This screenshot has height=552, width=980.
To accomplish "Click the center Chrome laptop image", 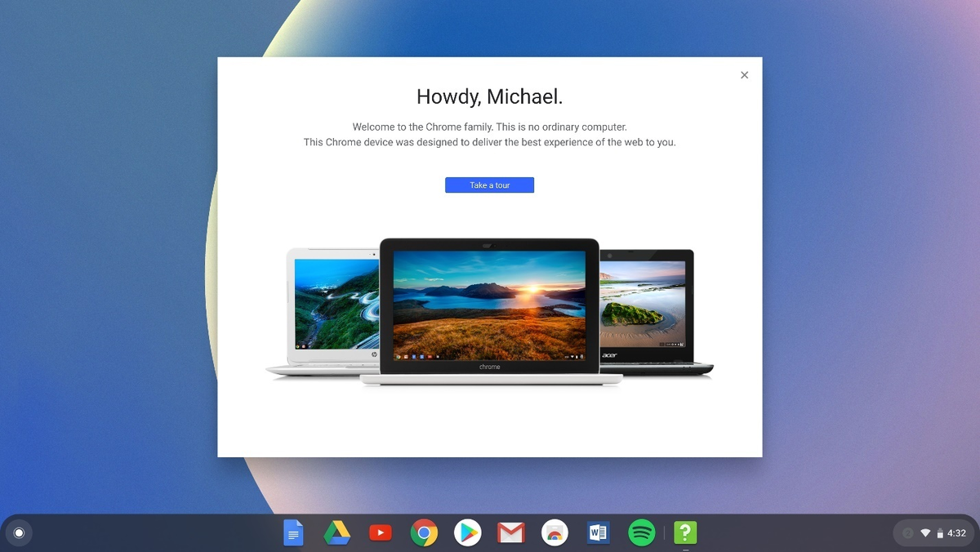I will 490,311.
